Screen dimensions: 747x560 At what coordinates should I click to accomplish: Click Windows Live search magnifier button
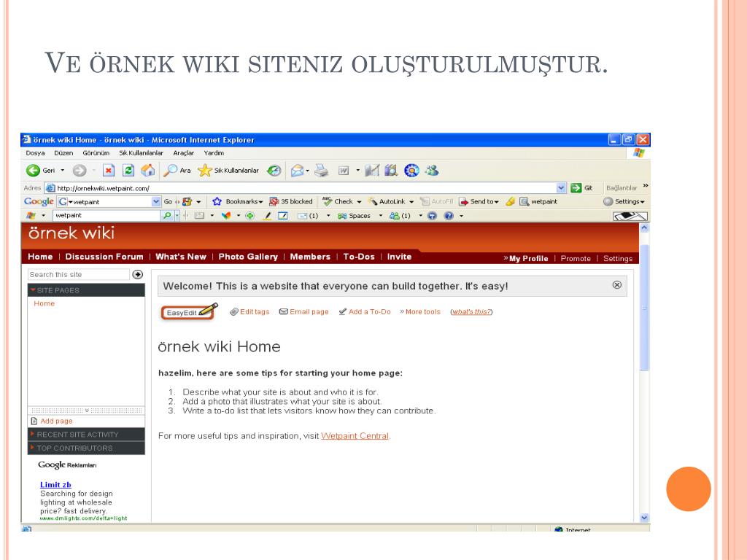pos(167,216)
